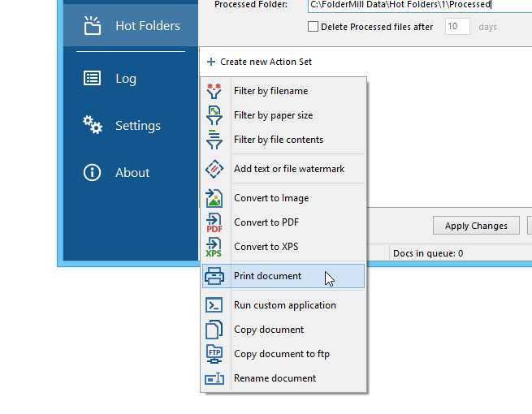Click the Filter by file contents icon
The width and height of the screenshot is (532, 414).
coord(214,140)
